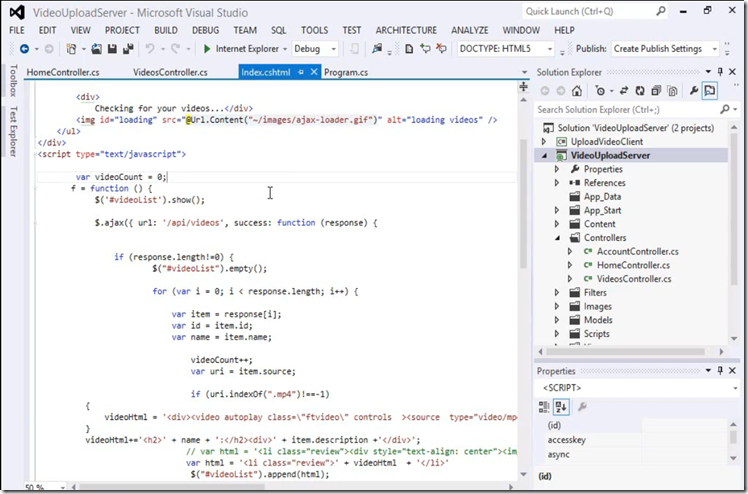Select AccountController.cs in Solution Explorer

coord(637,251)
